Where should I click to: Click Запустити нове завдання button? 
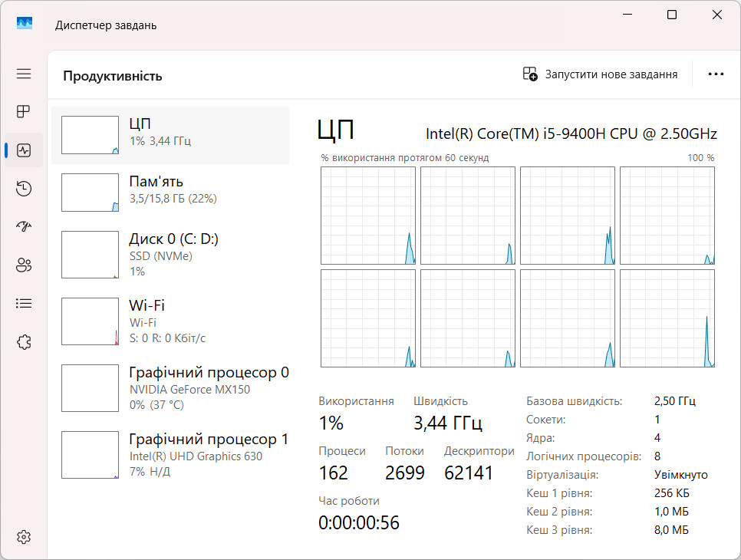tap(600, 74)
